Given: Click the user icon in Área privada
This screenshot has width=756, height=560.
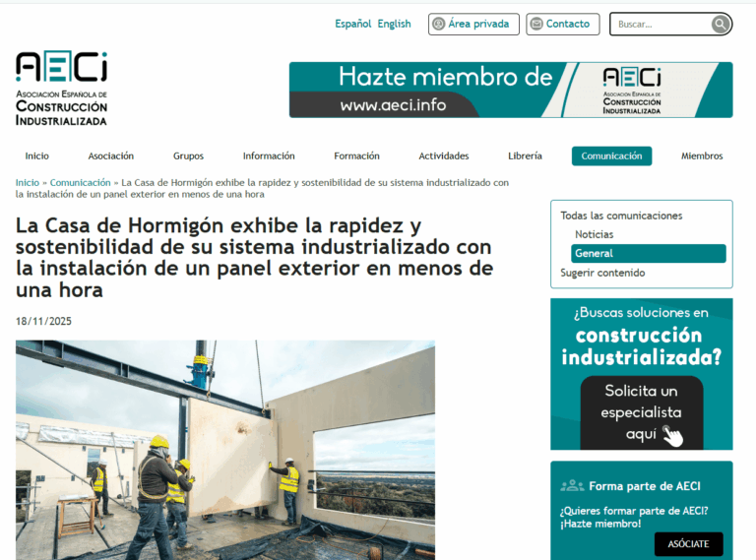Looking at the screenshot, I should click(438, 24).
